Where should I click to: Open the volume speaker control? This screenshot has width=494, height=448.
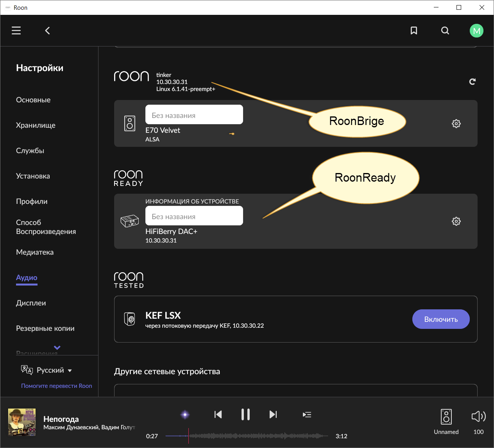478,416
